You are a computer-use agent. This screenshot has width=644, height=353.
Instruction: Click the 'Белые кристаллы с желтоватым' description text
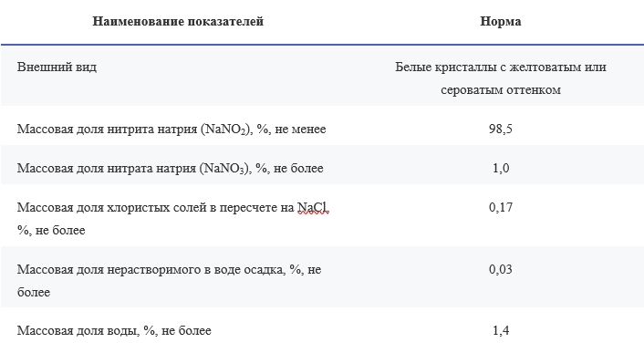coord(493,67)
